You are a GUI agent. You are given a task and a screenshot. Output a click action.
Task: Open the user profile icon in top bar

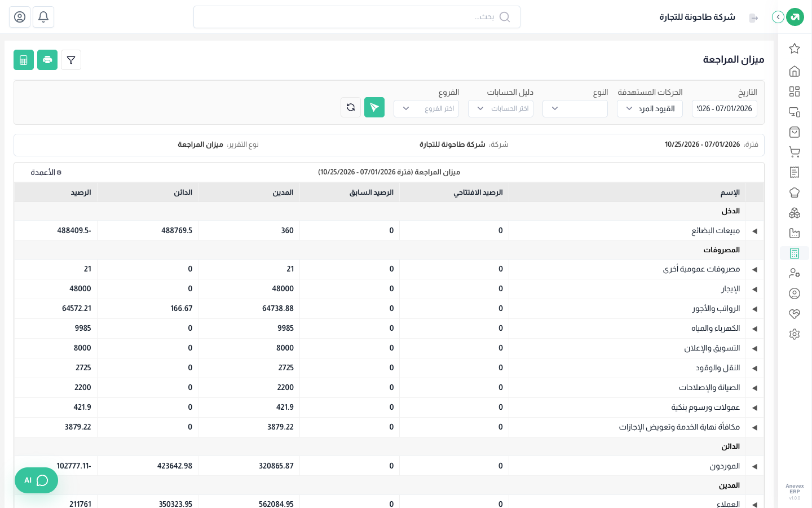20,17
